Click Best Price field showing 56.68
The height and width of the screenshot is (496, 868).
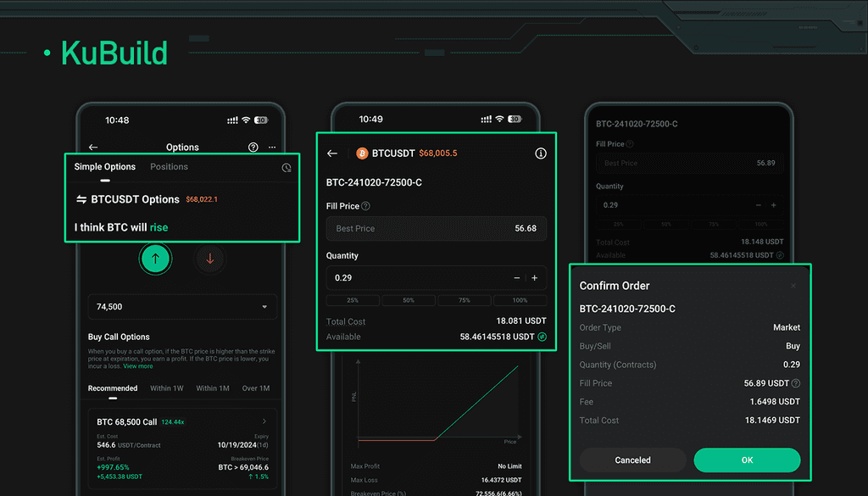pos(437,229)
